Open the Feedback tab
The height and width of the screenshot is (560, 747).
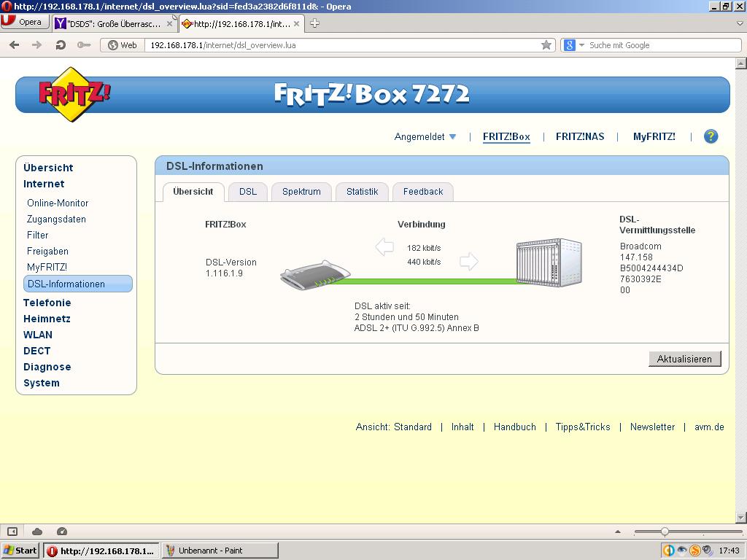(x=423, y=192)
